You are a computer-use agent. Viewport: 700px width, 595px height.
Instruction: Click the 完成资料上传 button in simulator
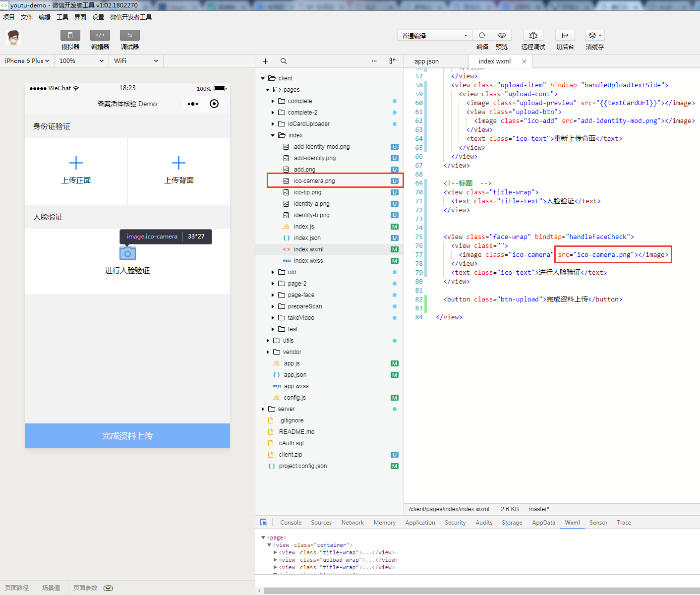pyautogui.click(x=127, y=436)
